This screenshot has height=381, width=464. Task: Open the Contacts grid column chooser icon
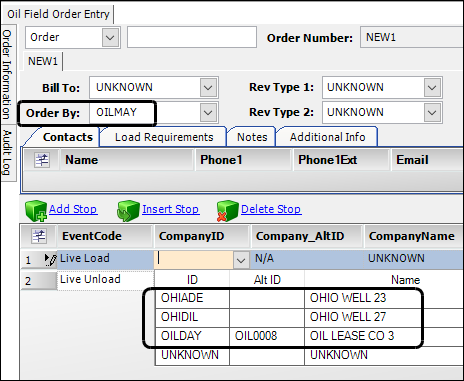(x=42, y=160)
